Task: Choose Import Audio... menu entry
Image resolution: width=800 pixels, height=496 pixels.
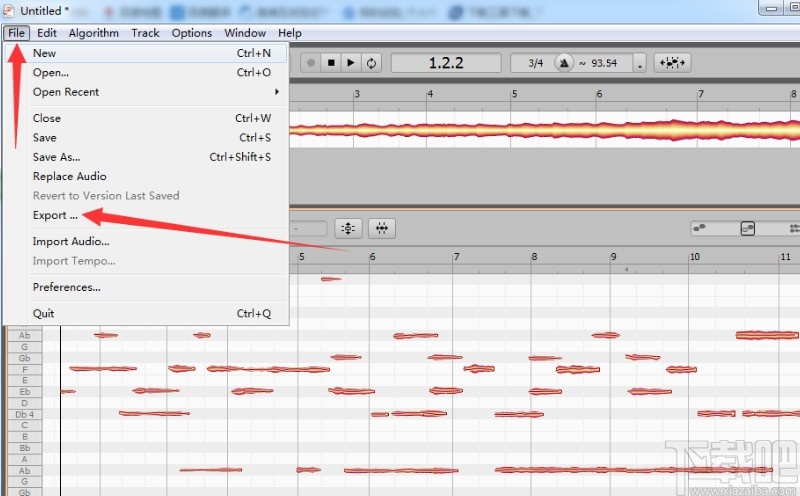Action: coord(146,241)
